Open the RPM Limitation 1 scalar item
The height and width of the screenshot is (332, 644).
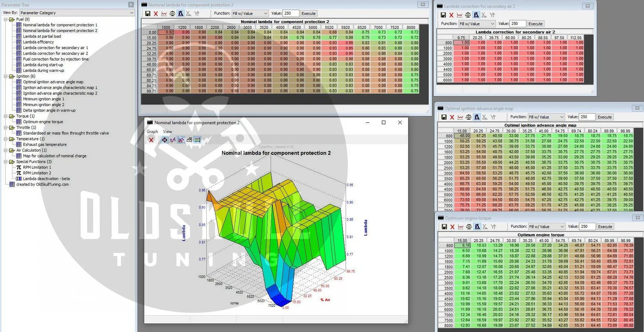[x=37, y=167]
